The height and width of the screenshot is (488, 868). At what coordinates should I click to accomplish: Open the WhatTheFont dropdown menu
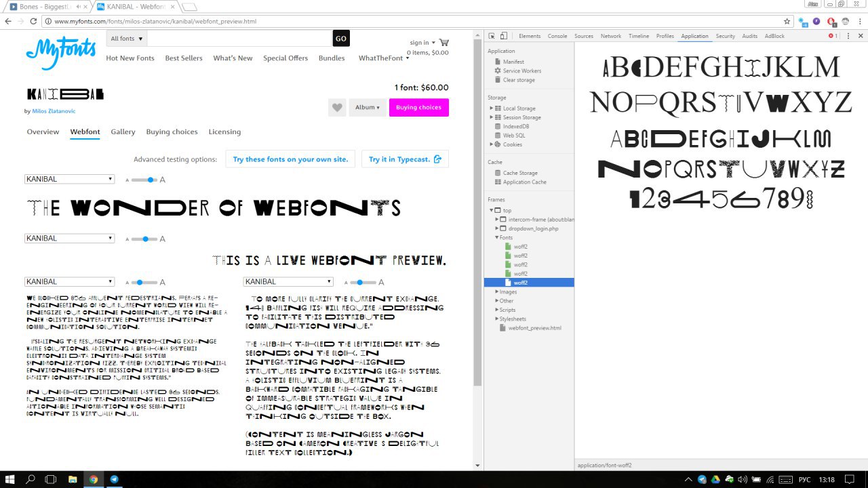(384, 58)
